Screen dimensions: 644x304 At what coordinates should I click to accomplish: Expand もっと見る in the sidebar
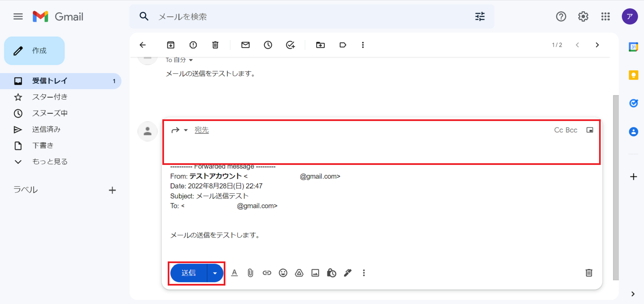tap(50, 162)
